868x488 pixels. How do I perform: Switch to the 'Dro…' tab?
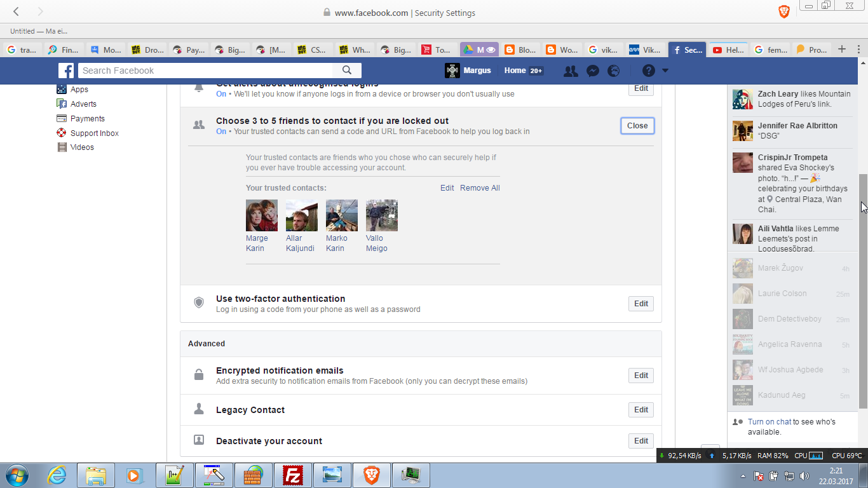tap(147, 50)
